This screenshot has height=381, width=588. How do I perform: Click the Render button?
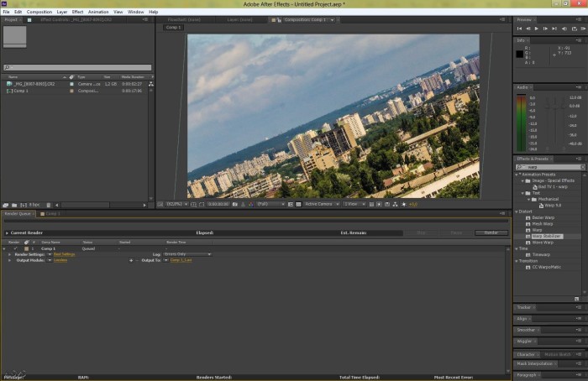[491, 232]
